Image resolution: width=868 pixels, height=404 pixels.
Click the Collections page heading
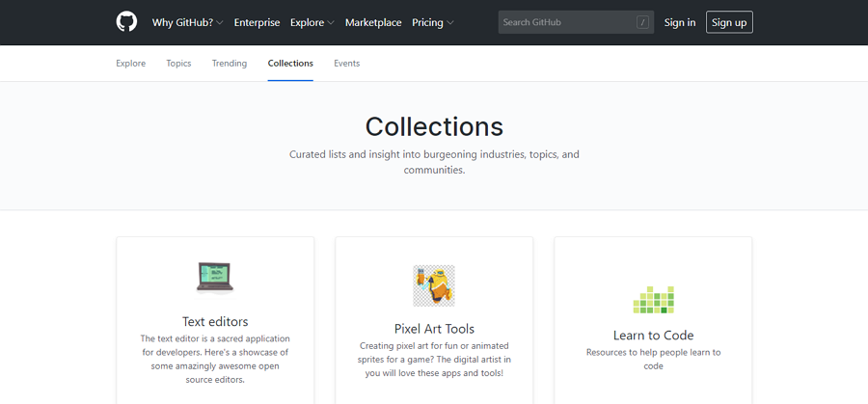coord(434,126)
